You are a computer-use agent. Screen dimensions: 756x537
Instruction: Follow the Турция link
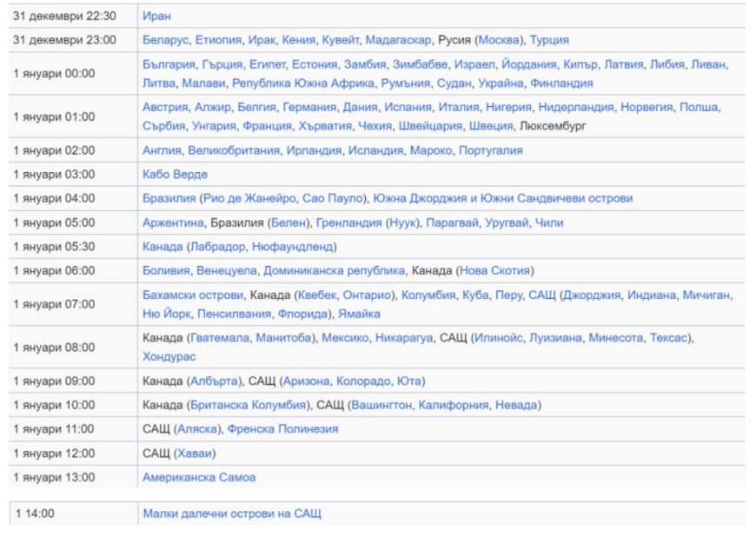(x=549, y=40)
